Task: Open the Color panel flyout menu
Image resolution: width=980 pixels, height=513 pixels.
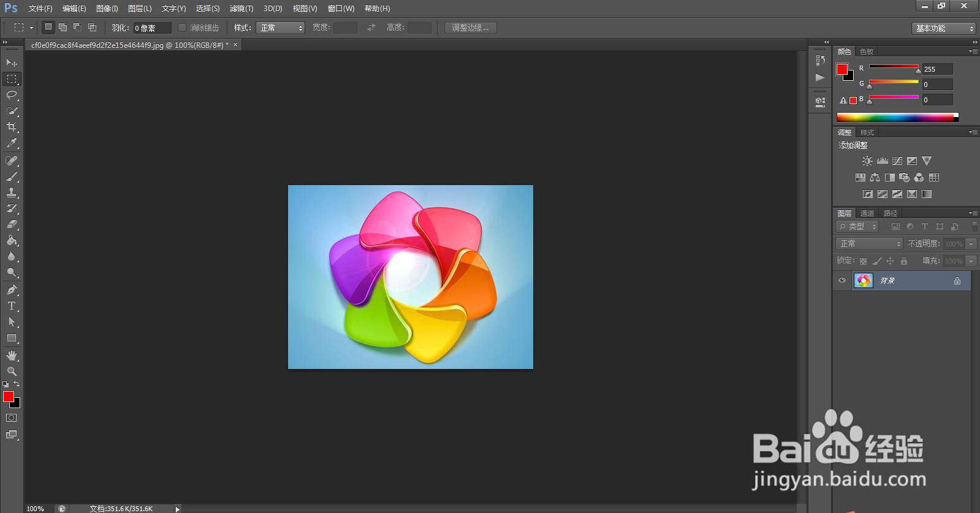Action: point(973,51)
